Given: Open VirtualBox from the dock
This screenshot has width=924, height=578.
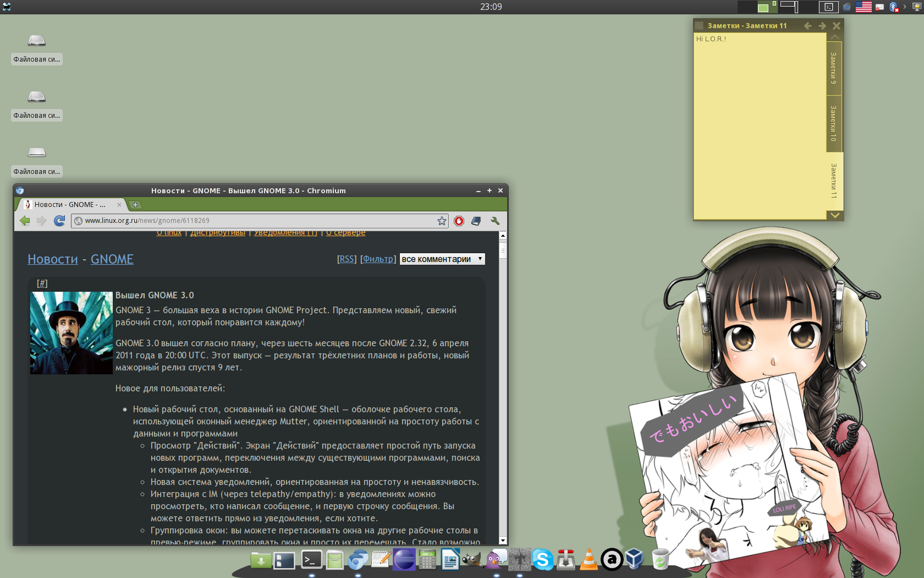Looking at the screenshot, I should tap(635, 560).
